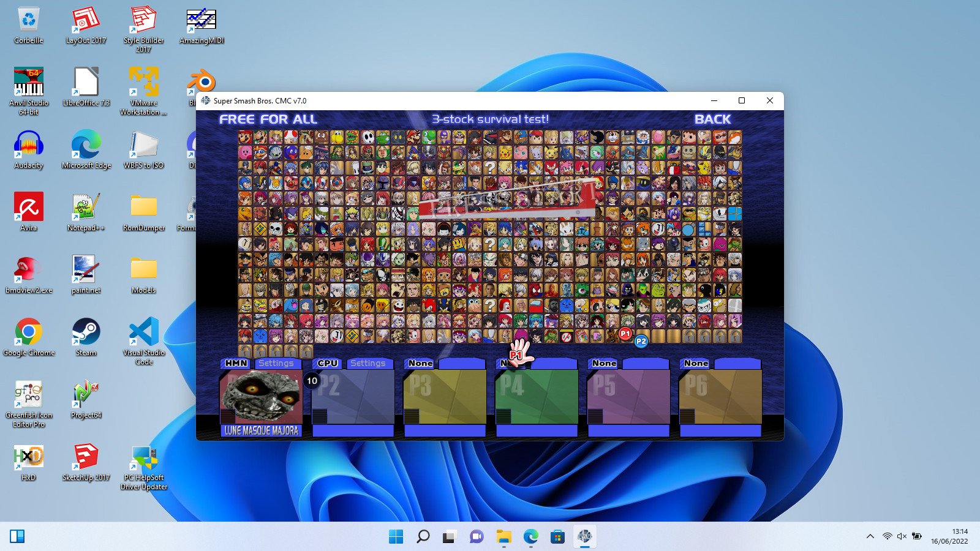This screenshot has width=980, height=551.
Task: Activate the P3 slot marked None
Action: click(x=420, y=363)
